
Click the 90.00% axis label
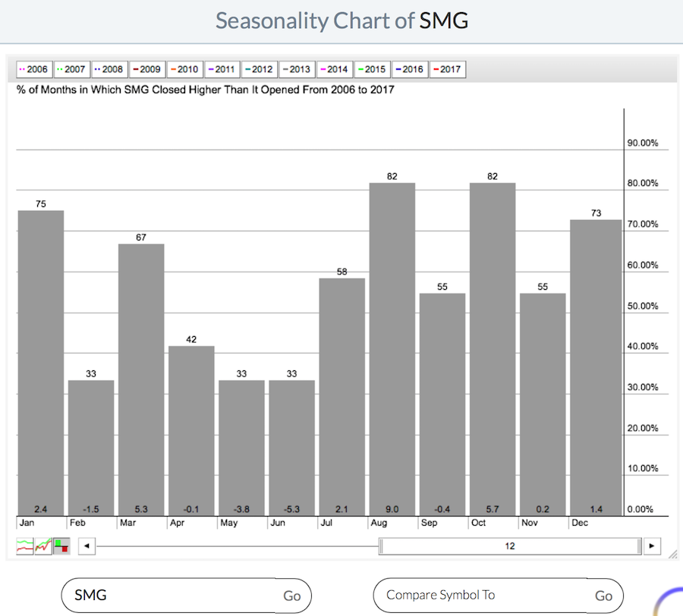click(x=643, y=143)
